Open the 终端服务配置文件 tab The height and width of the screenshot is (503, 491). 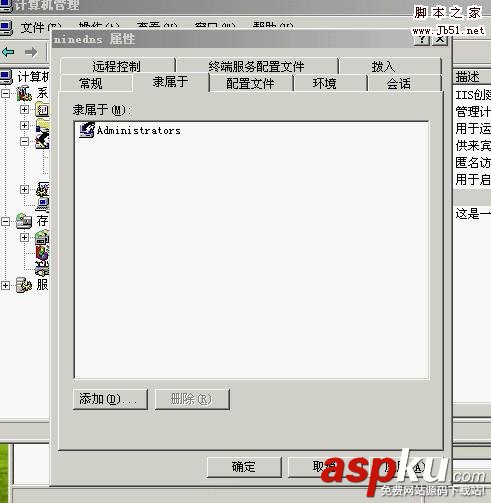coord(257,66)
